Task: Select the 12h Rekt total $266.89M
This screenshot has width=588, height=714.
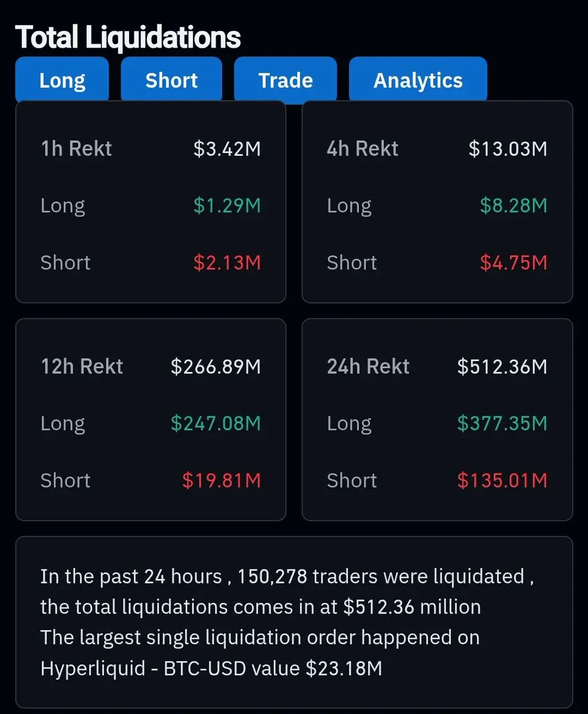Action: [x=216, y=367]
